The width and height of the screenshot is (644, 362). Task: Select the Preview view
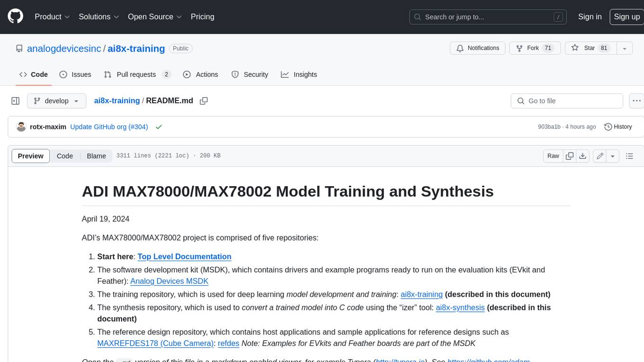click(x=31, y=156)
